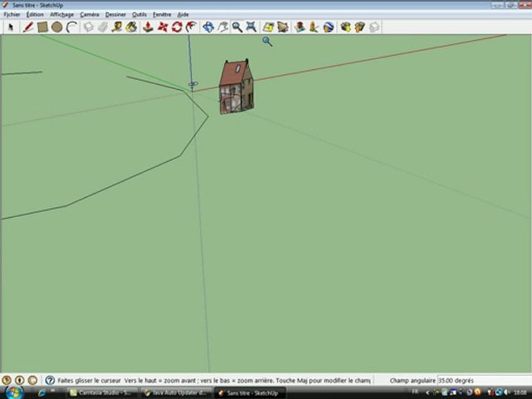The width and height of the screenshot is (532, 399).
Task: Click the third status bar circle icon
Action: click(x=33, y=380)
